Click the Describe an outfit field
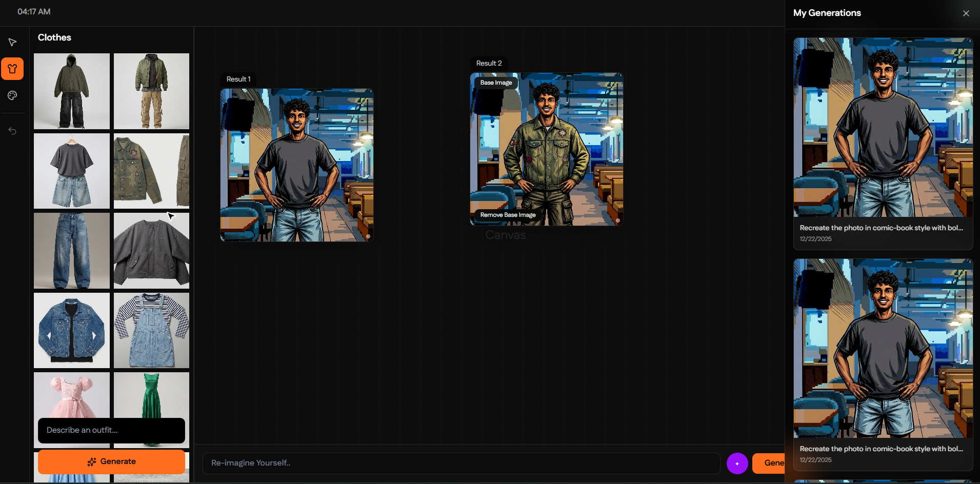Image resolution: width=980 pixels, height=484 pixels. 111,430
